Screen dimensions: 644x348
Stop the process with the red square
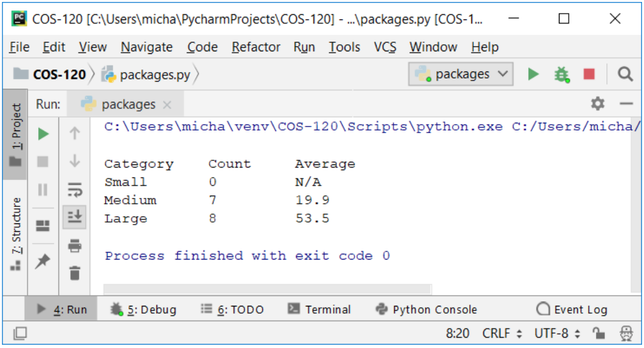pyautogui.click(x=589, y=75)
